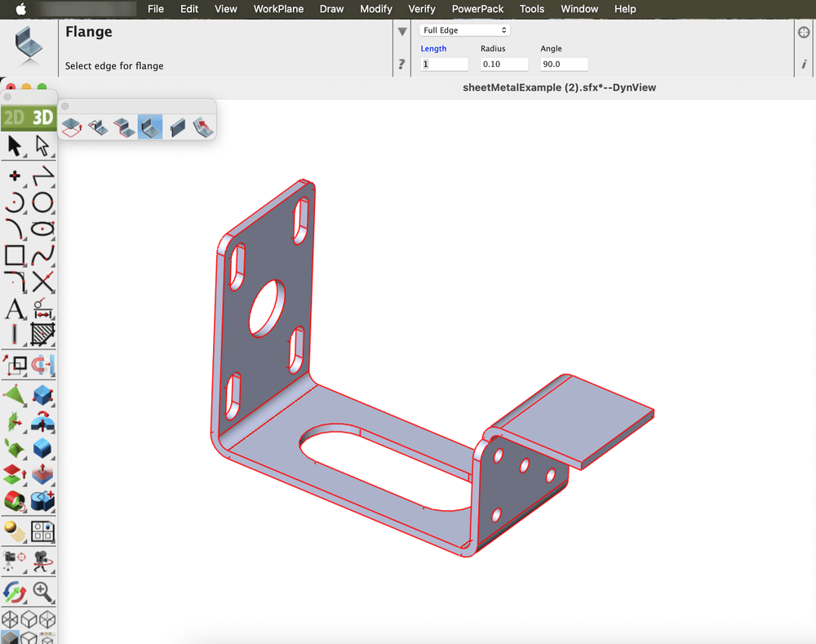Click the info 'i' button
816x644 pixels.
[x=804, y=64]
